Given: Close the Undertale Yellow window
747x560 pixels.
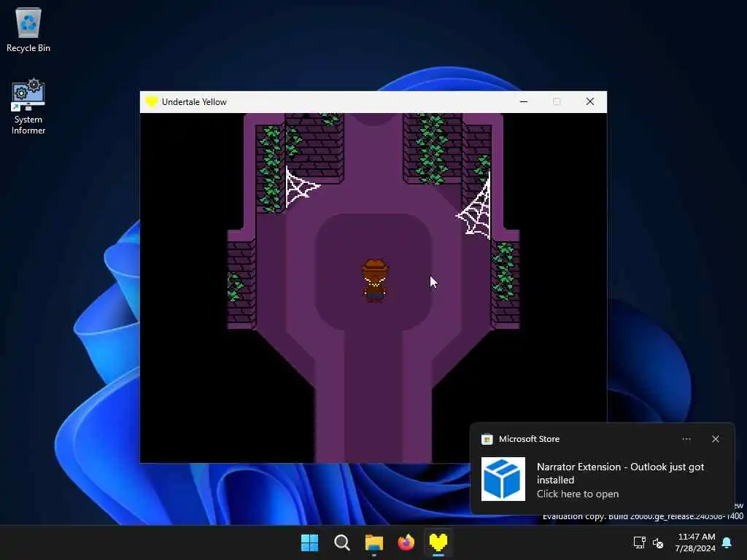Looking at the screenshot, I should coord(589,101).
